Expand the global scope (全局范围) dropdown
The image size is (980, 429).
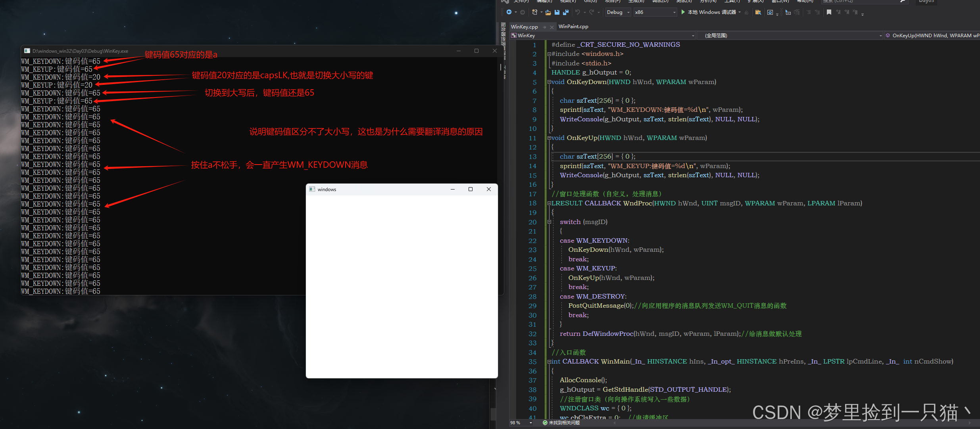click(880, 36)
